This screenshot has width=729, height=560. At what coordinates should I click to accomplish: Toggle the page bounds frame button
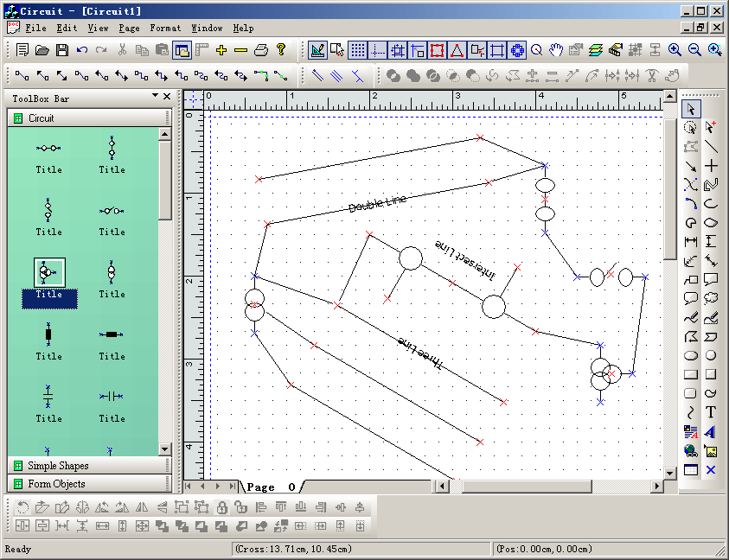[497, 50]
